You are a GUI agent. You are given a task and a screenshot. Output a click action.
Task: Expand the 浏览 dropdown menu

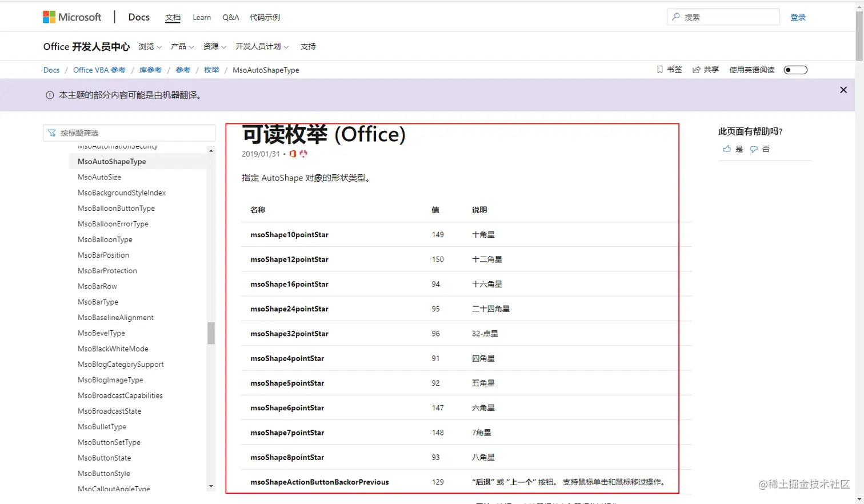pyautogui.click(x=150, y=46)
